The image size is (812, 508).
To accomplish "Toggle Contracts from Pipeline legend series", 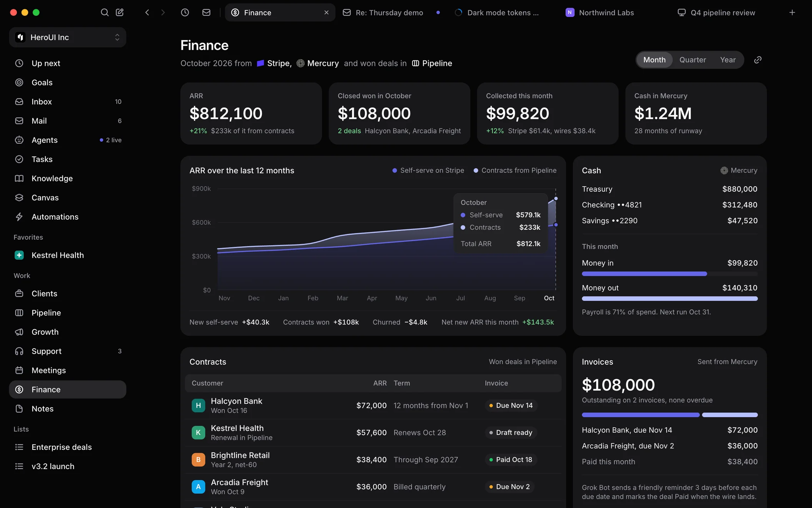I will click(515, 170).
